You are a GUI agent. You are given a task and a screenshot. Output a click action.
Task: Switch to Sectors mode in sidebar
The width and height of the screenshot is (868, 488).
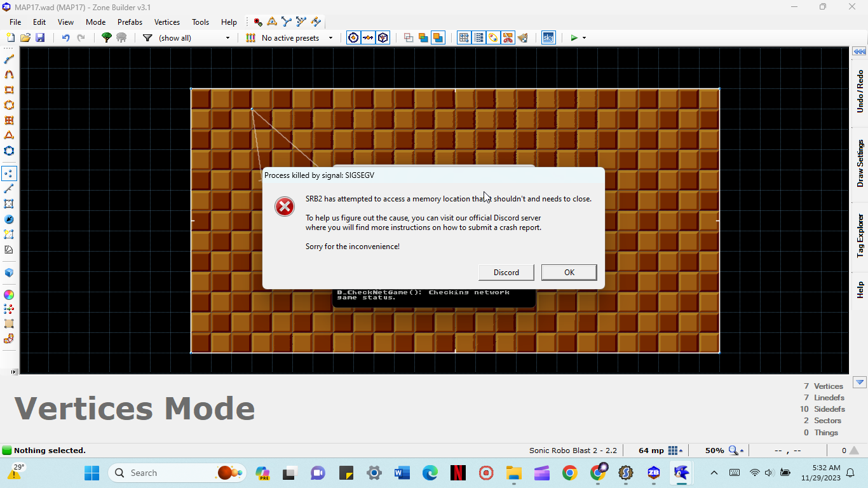9,204
